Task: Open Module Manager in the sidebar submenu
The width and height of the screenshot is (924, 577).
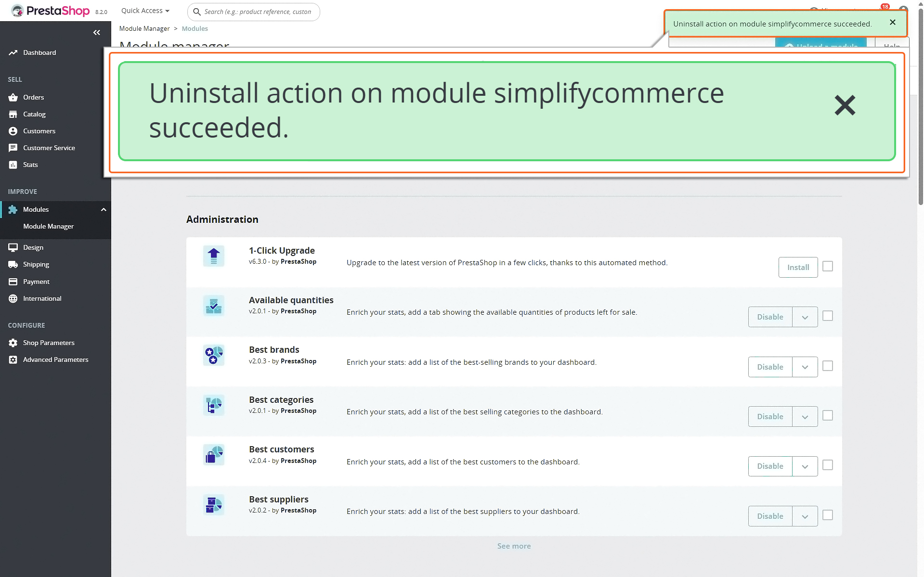Action: (48, 226)
